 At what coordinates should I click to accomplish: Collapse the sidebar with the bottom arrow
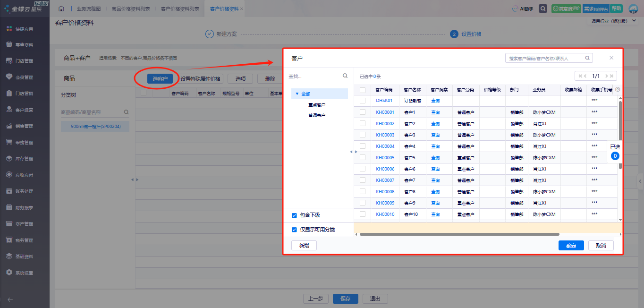click(10, 299)
